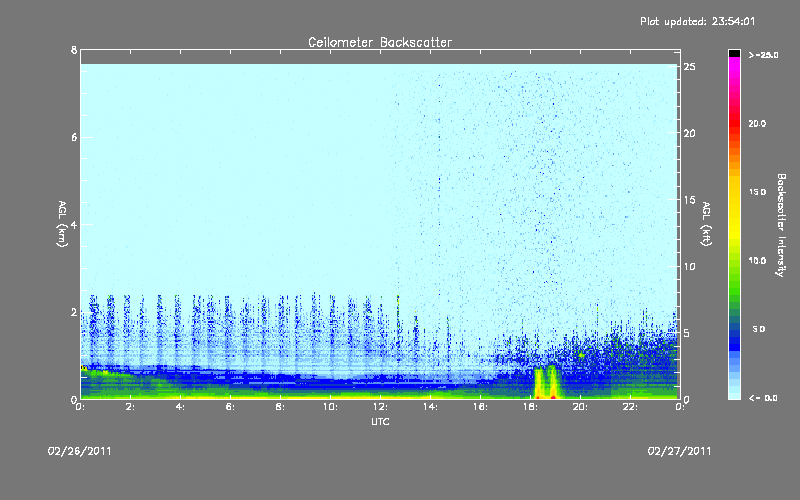Click the "4" km tick on left axis
Viewport: 800px width, 500px height.
74,224
